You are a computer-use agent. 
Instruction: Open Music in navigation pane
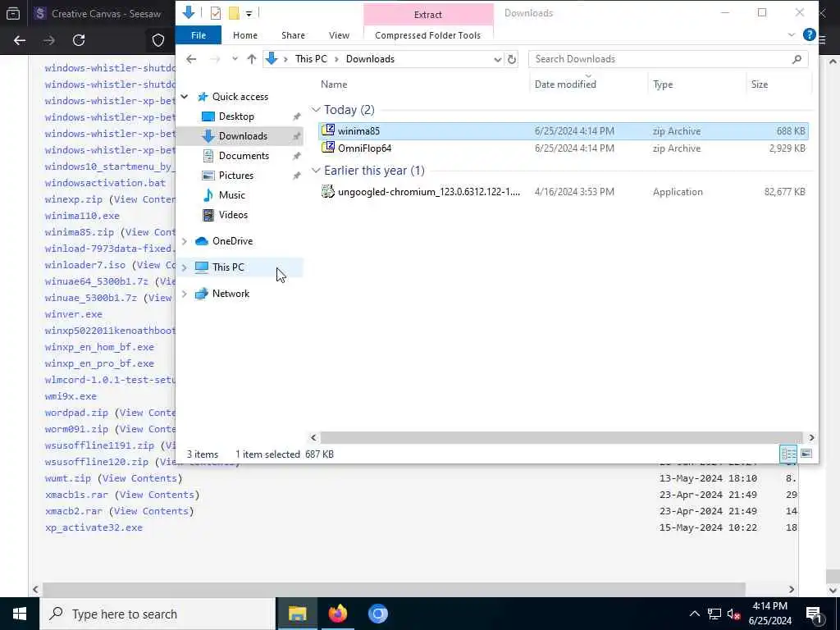[x=231, y=195]
